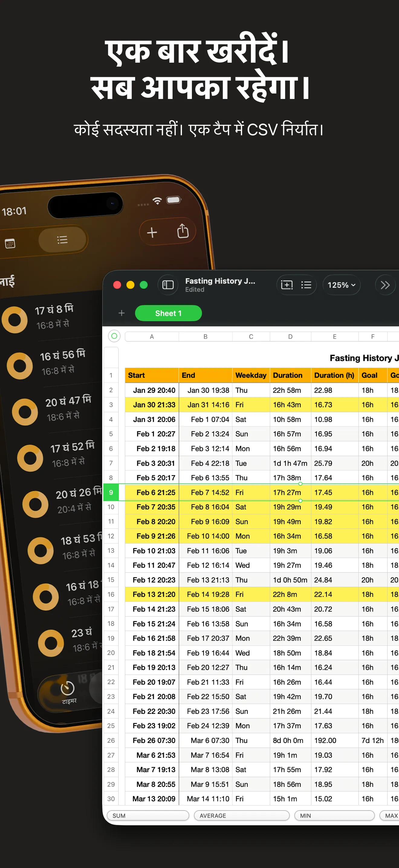
Task: Switch to list view on the phone
Action: (62, 240)
